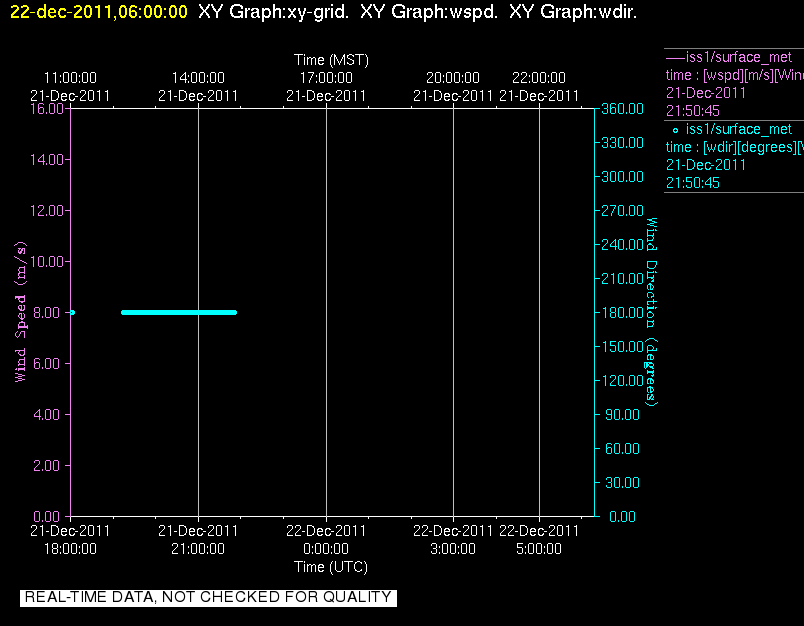Click the 17:00:00 MST top axis label

tap(326, 78)
